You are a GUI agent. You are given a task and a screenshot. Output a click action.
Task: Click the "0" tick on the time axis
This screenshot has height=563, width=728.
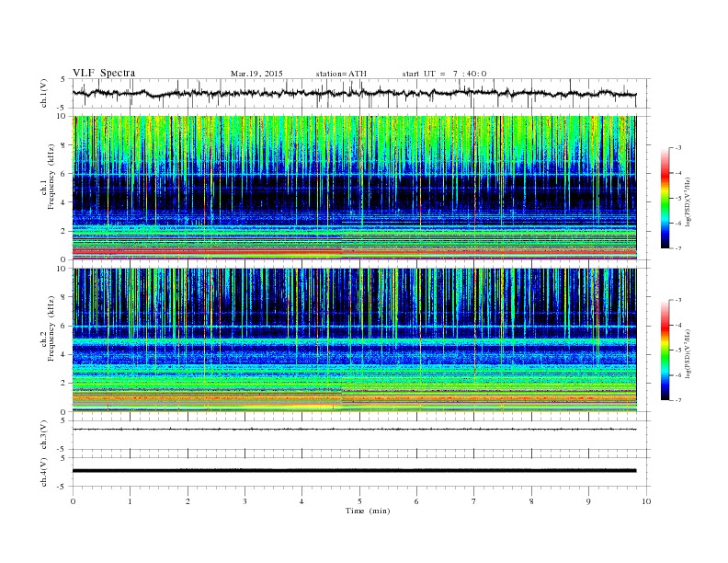(x=73, y=501)
